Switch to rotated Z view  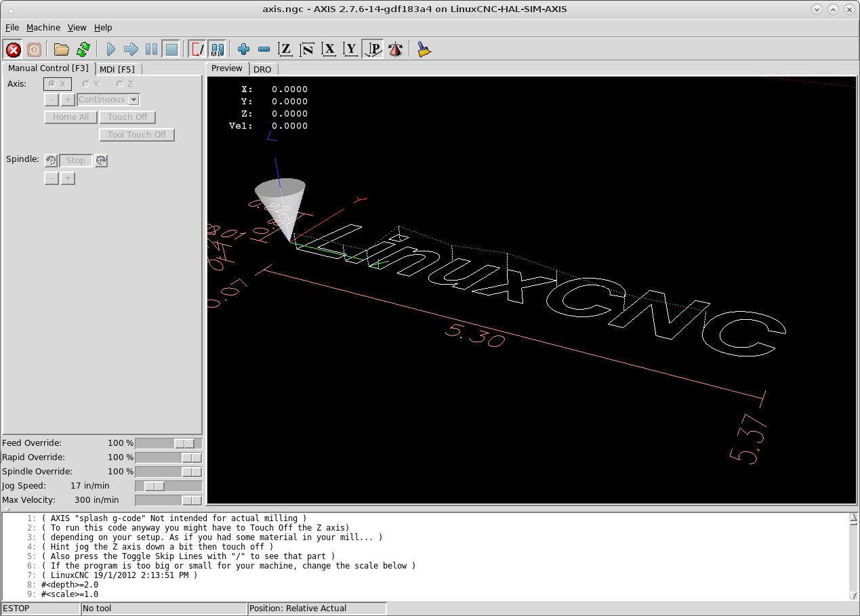pos(307,49)
